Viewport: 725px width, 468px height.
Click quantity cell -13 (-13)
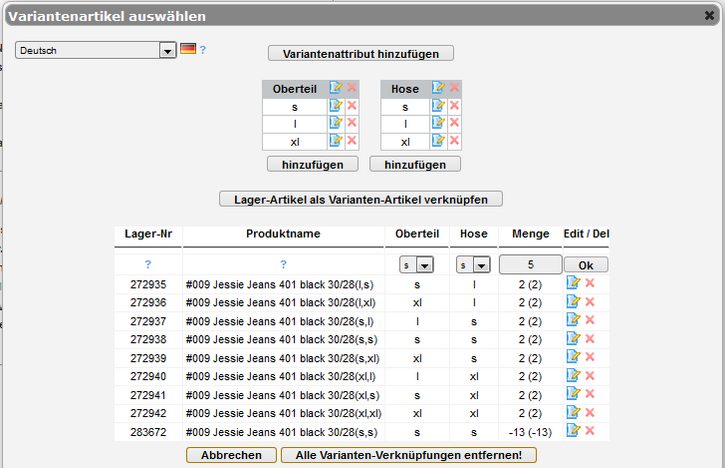point(530,432)
